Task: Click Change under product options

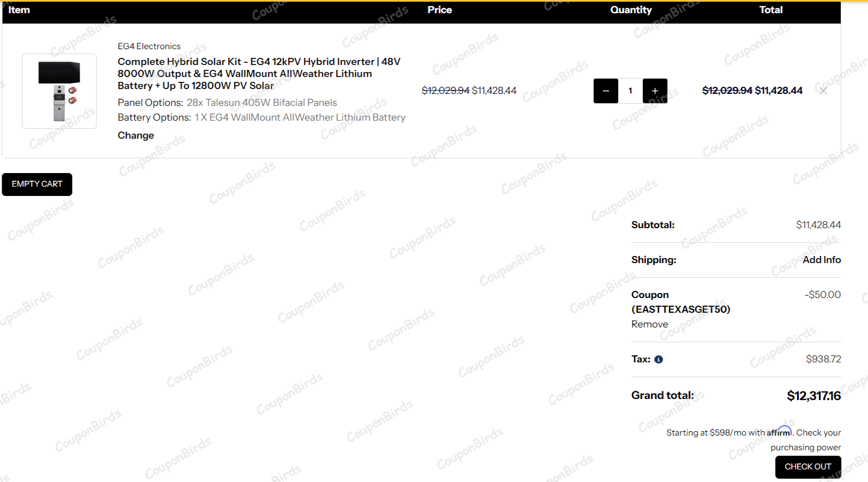Action: click(x=136, y=135)
